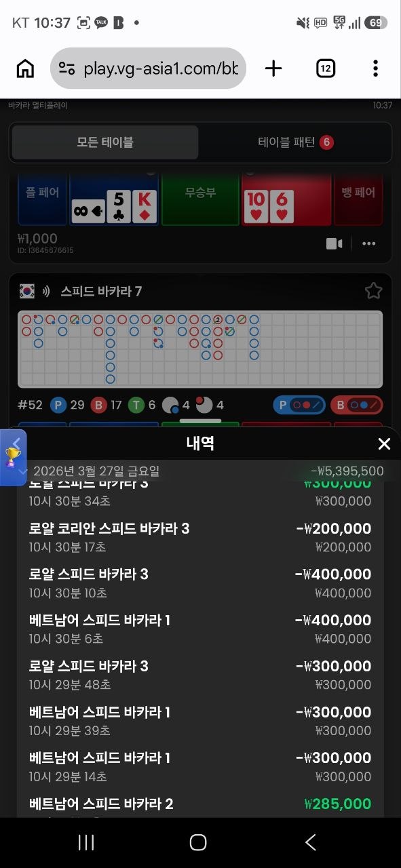The height and width of the screenshot is (868, 401).
Task: Open the 로얄 코리안 스피드 바카라 3 history entry
Action: [200, 537]
